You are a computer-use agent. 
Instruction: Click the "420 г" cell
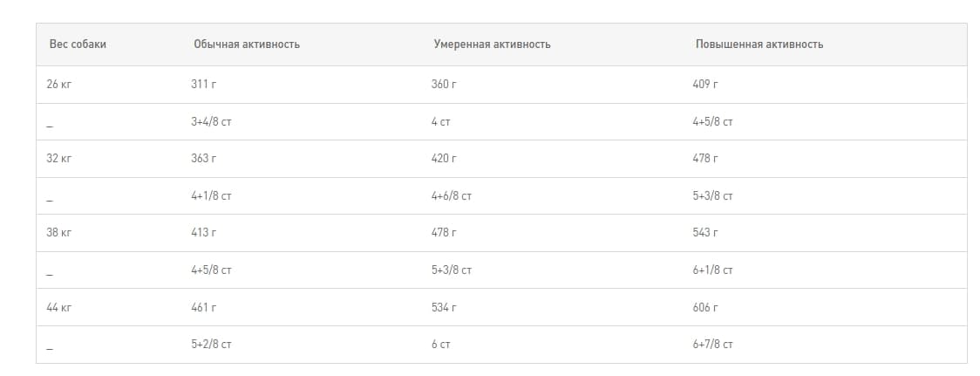[x=444, y=159]
